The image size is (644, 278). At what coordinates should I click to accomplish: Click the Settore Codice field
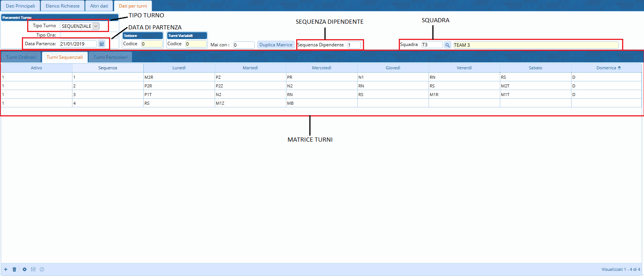(x=152, y=44)
